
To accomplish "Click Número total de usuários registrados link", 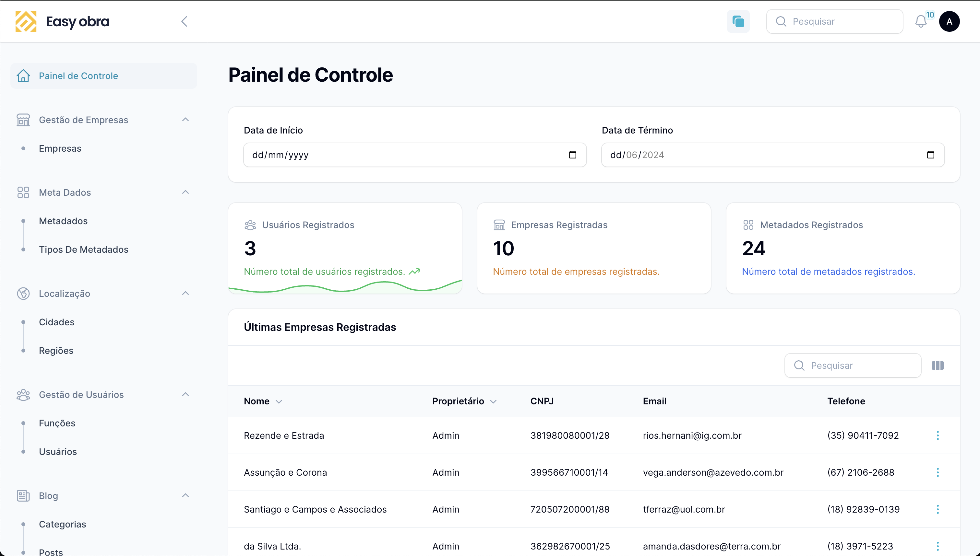I will [x=324, y=272].
